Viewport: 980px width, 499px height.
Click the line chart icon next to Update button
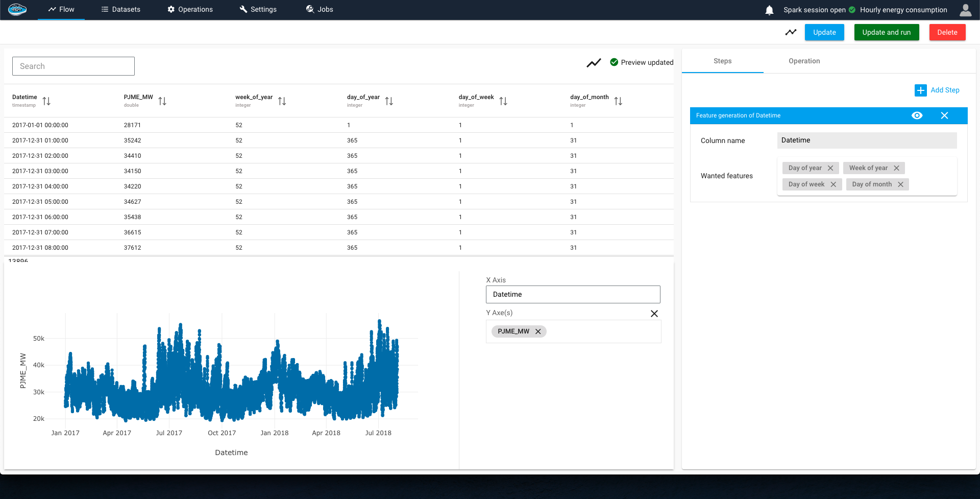point(791,32)
